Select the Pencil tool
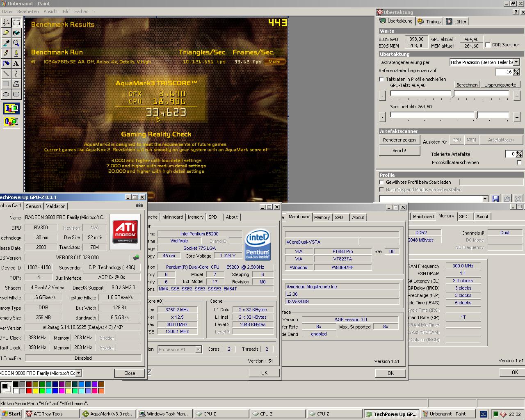 (6, 53)
